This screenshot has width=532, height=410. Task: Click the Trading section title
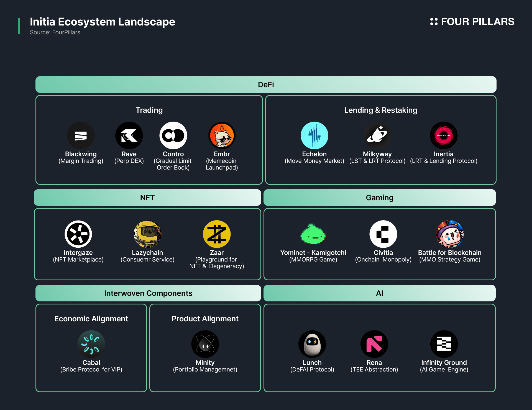(x=149, y=110)
